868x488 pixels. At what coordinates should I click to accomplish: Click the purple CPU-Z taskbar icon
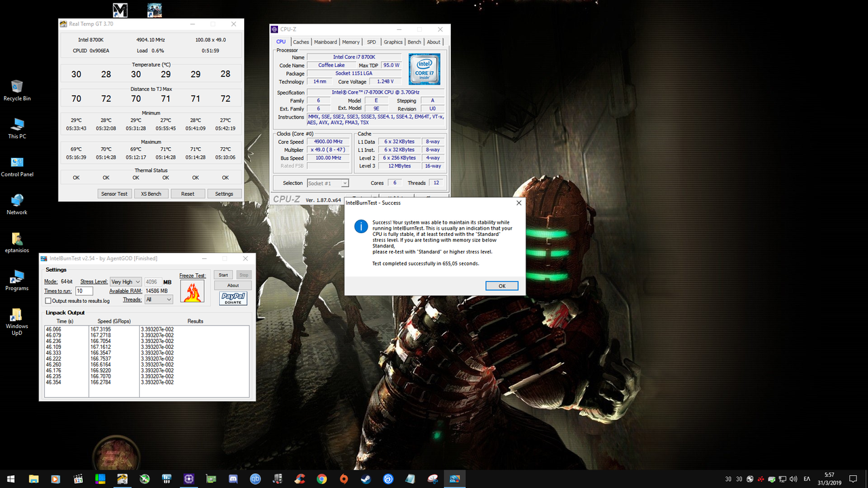click(x=189, y=479)
